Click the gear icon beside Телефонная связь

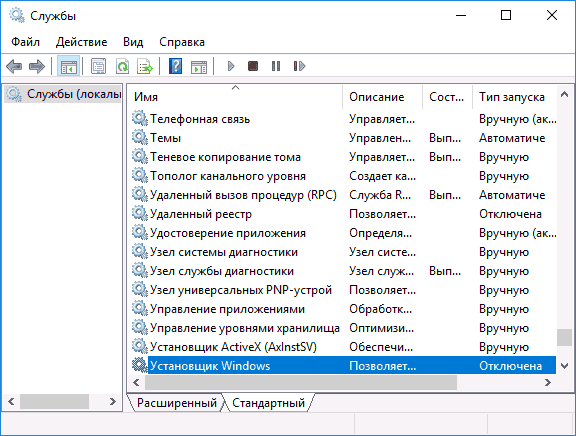point(140,119)
